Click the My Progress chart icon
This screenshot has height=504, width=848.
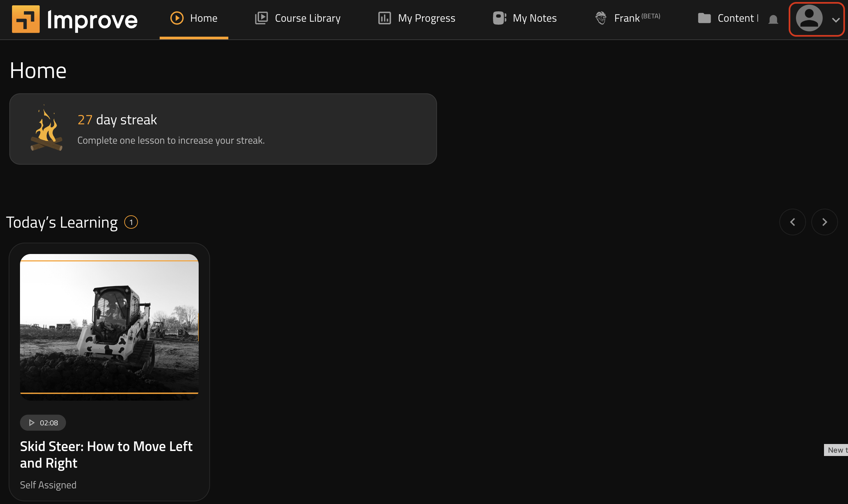(x=384, y=18)
